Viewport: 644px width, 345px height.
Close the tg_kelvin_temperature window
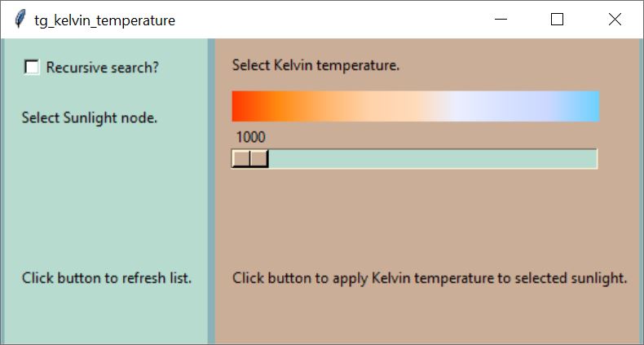[x=615, y=20]
